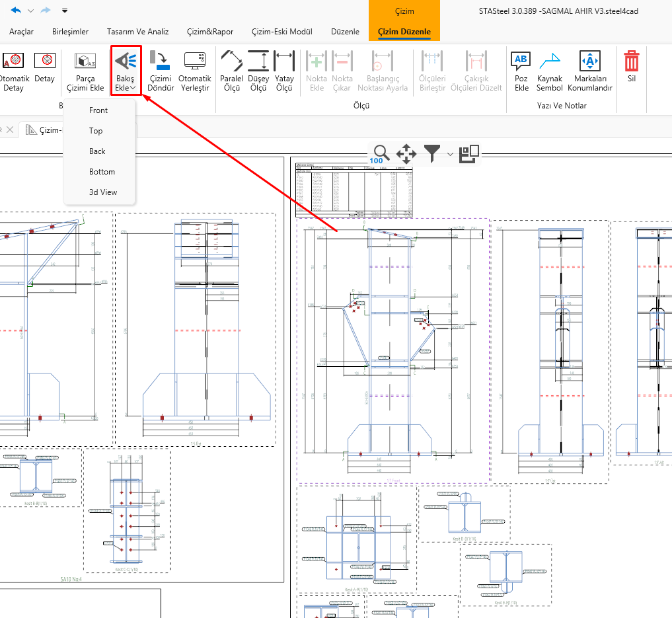Click Parça Çizimi Ekle icon

pos(85,63)
